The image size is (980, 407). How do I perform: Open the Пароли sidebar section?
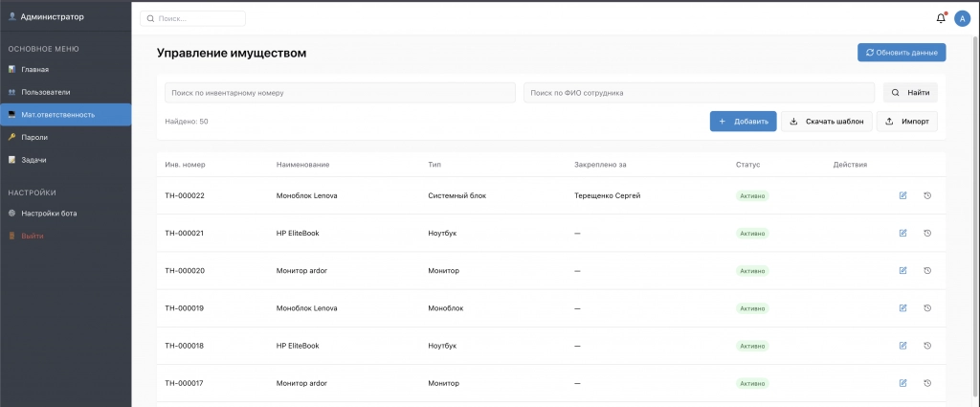pos(34,137)
